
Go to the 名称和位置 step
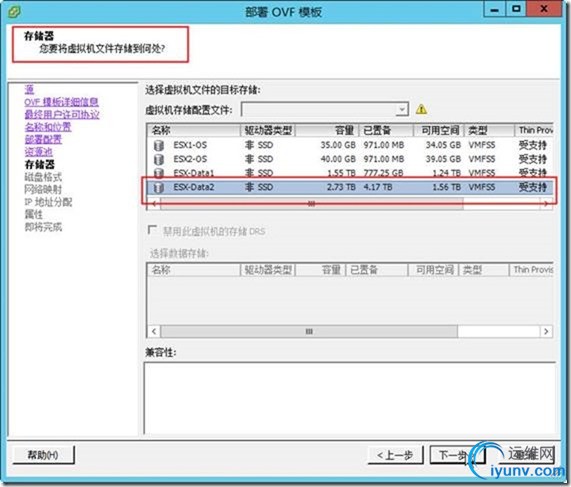48,127
